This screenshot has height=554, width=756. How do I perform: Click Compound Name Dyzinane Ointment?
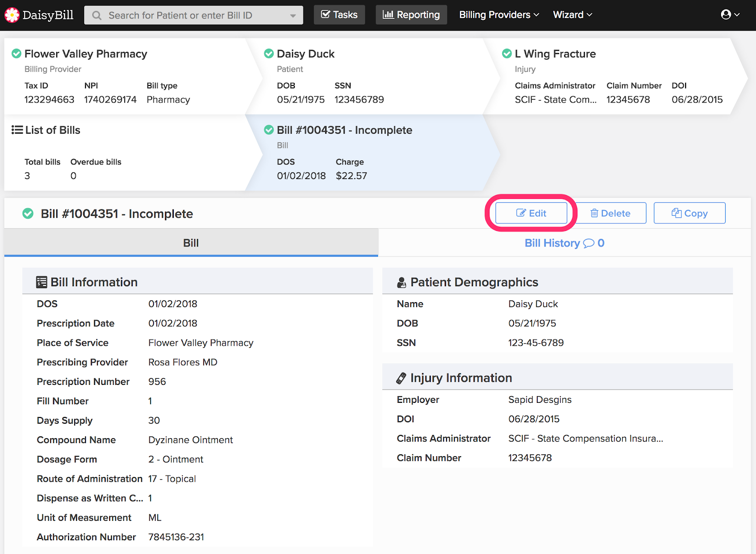click(x=190, y=440)
